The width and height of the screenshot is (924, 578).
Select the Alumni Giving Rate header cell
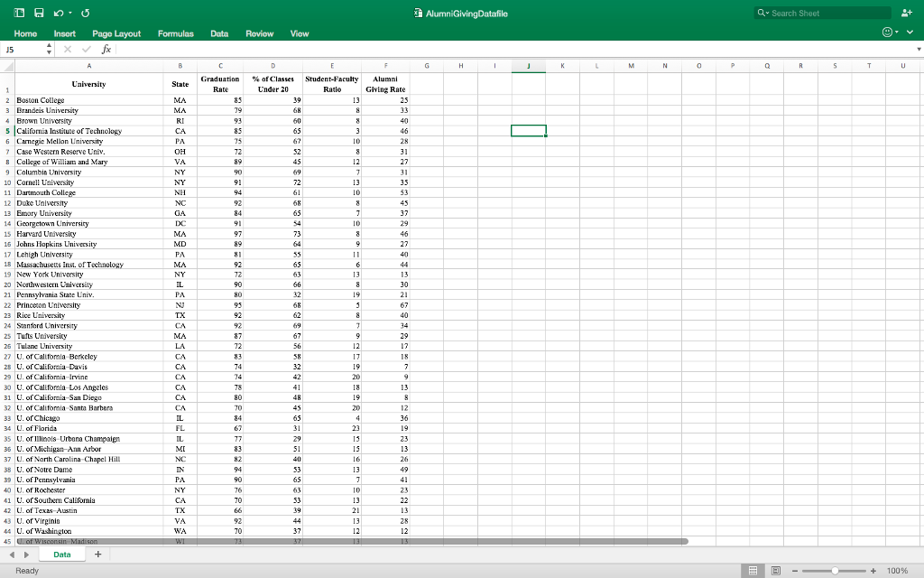coord(385,84)
